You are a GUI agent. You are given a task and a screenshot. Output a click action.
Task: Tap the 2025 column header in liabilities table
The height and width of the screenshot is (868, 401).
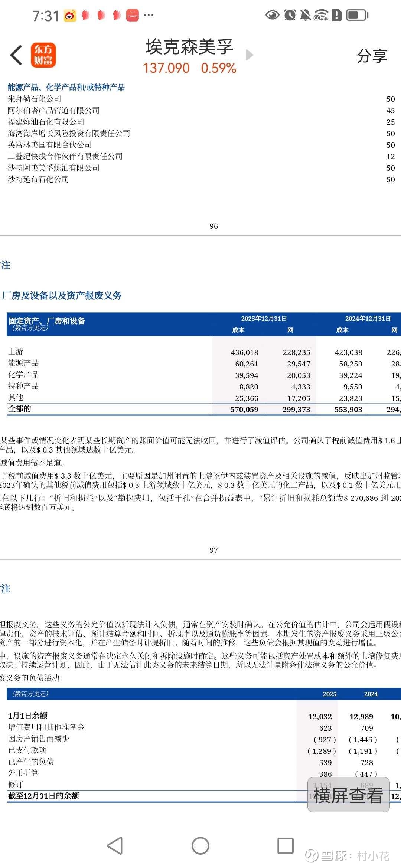pos(330,694)
